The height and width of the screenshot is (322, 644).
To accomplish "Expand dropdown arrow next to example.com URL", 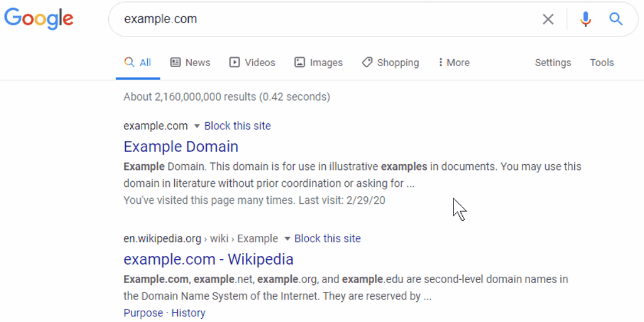I will [x=196, y=126].
